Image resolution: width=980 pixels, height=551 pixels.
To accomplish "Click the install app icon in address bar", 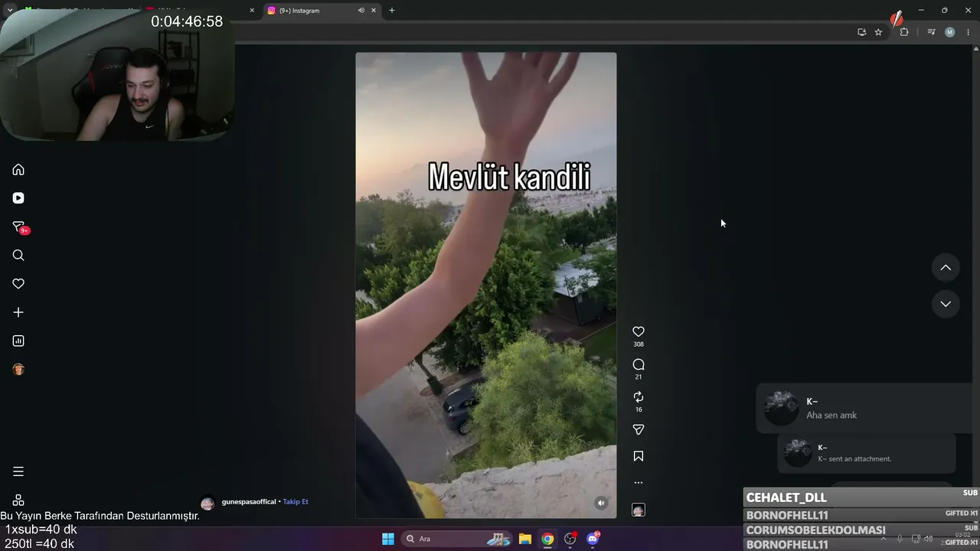I will 862,32.
